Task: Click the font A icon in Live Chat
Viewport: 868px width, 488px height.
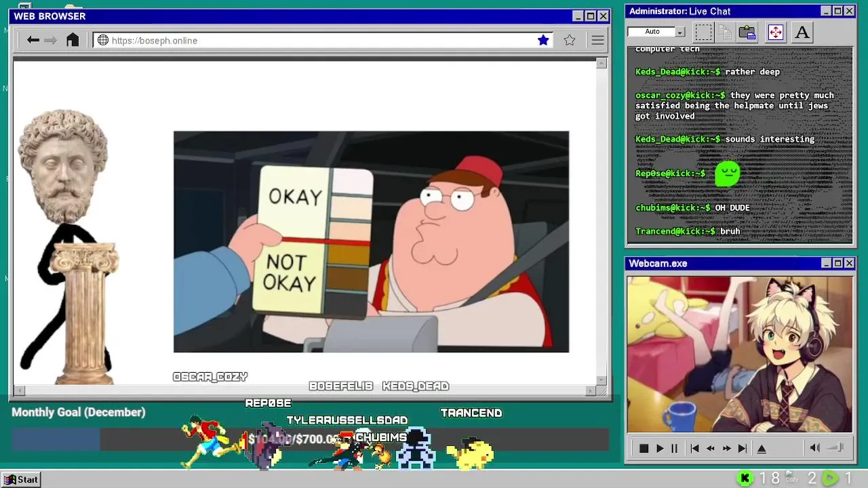Action: point(802,32)
